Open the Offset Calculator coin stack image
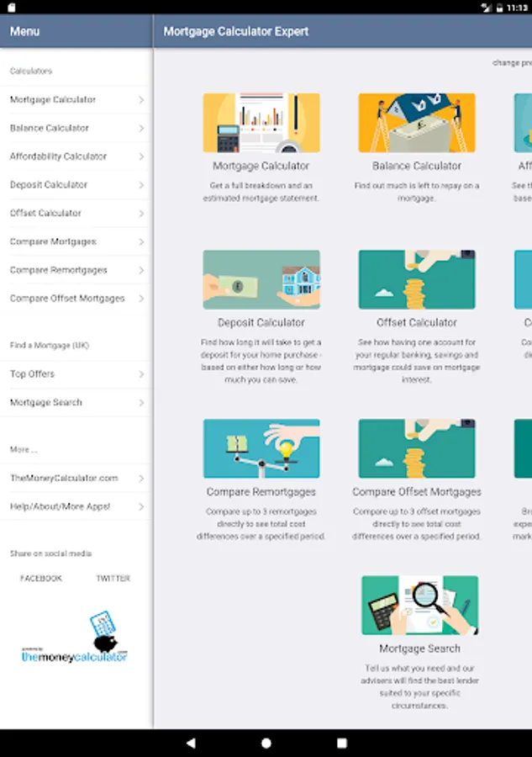 417,279
